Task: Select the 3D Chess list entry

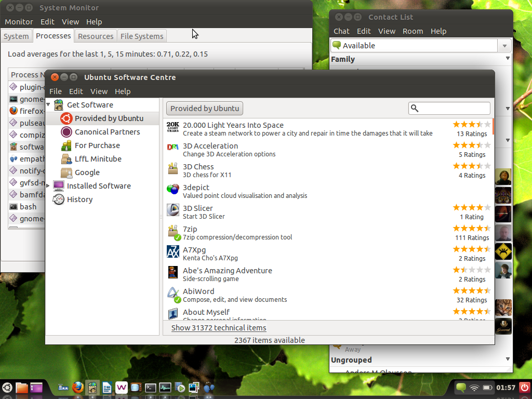Action: [x=328, y=170]
